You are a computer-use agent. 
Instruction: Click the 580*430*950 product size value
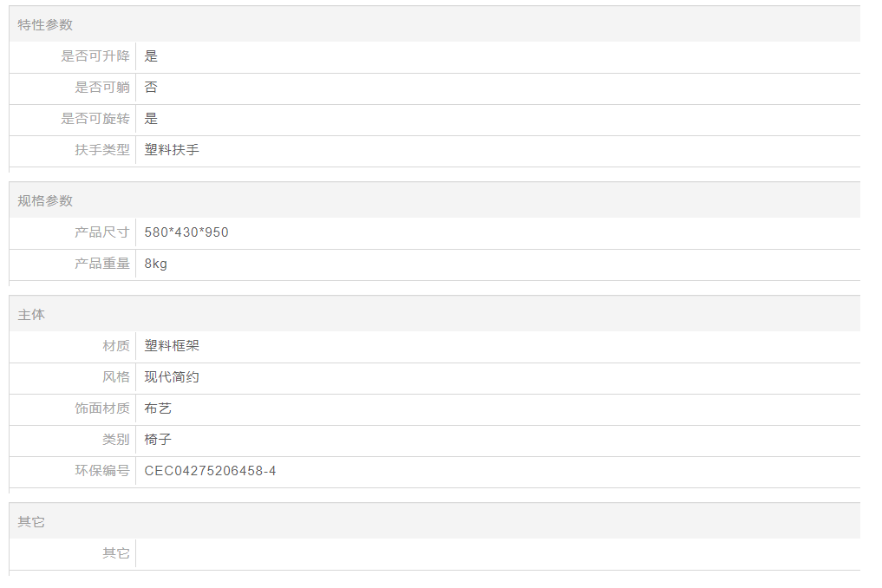[186, 232]
